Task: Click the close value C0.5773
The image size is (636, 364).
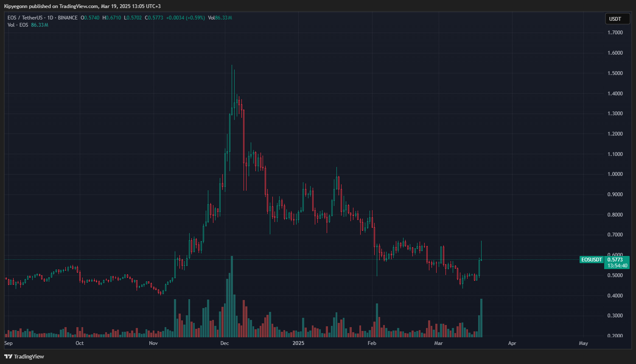Action: click(154, 18)
